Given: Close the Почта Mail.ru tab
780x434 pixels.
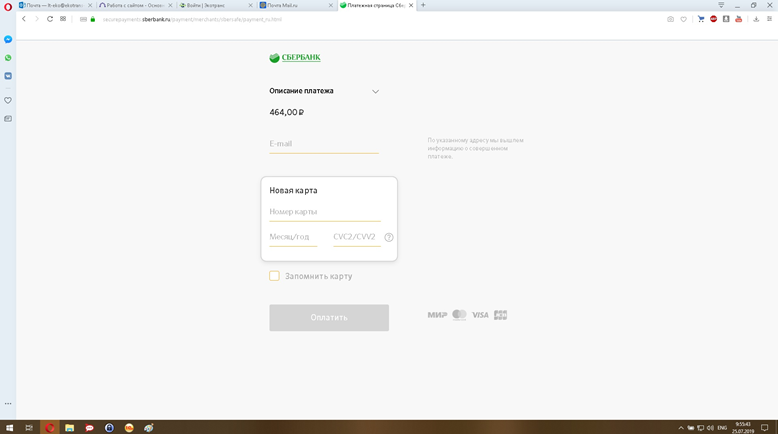Looking at the screenshot, I should click(x=331, y=5).
